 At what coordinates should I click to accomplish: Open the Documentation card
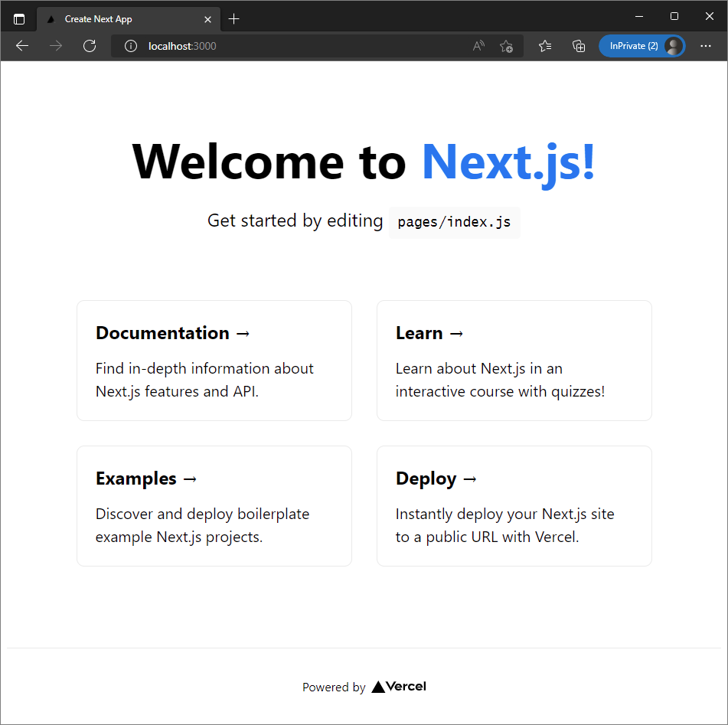(214, 361)
